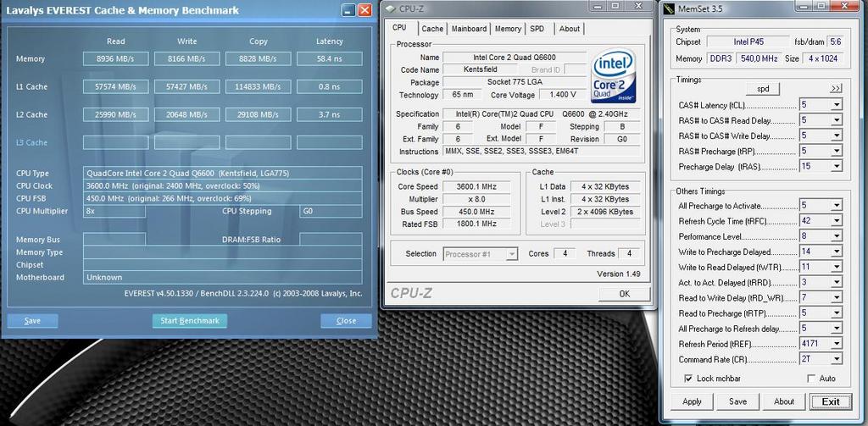Click the Name field Intel Core 2 Quad Q6600
Screen dimensions: 868x426
pos(515,58)
